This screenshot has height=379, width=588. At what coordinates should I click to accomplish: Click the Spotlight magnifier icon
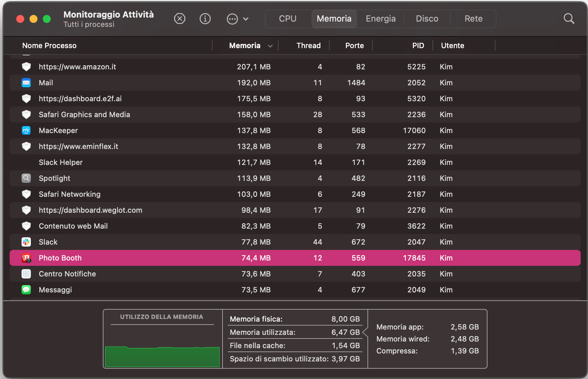point(26,178)
